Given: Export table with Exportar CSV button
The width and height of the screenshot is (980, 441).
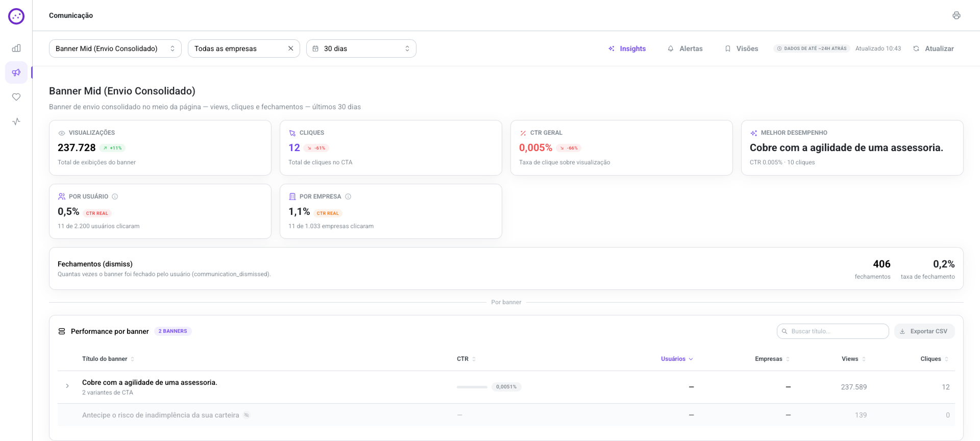Looking at the screenshot, I should [924, 331].
